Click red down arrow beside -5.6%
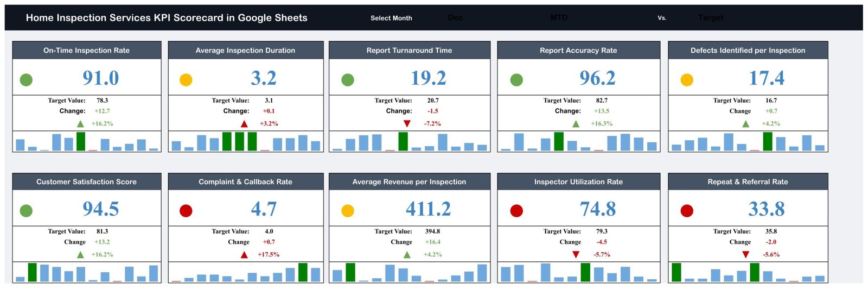This screenshot has height=288, width=868. [x=745, y=255]
